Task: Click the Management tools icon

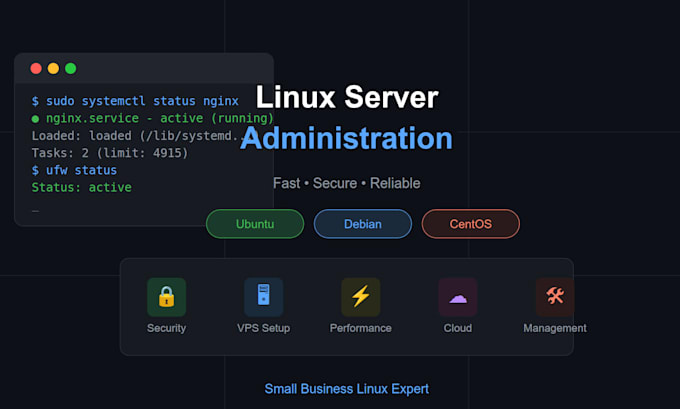Action: click(555, 297)
